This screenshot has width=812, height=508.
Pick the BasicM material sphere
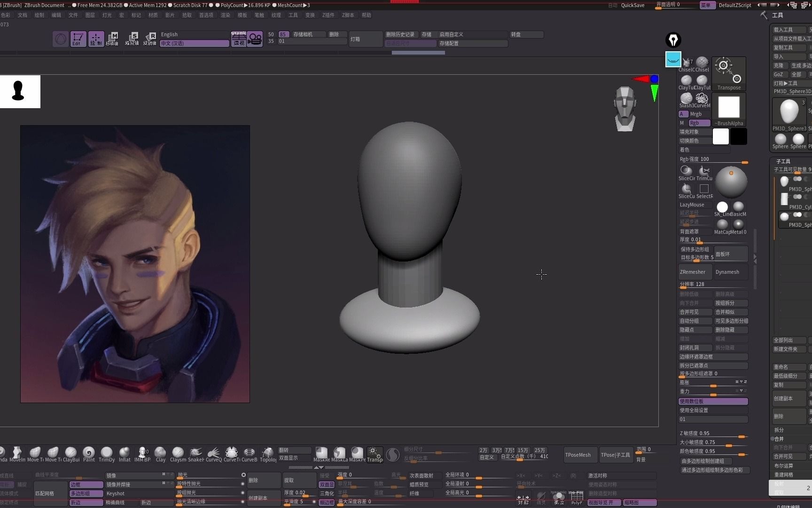coord(738,208)
